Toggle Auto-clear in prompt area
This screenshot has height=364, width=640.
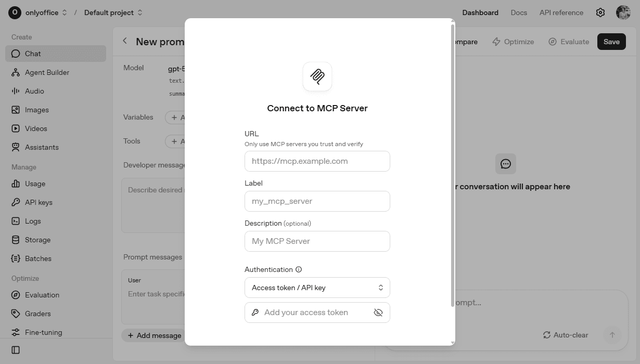(565, 335)
